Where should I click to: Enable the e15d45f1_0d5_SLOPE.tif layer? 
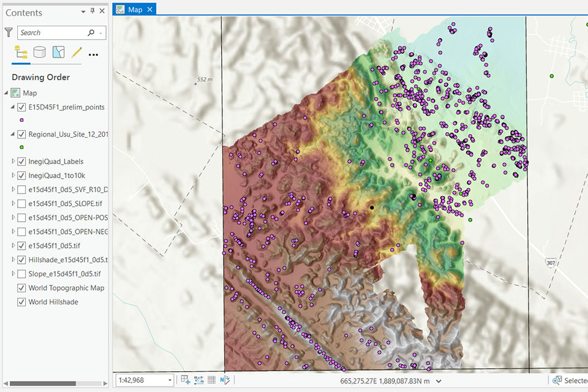23,203
